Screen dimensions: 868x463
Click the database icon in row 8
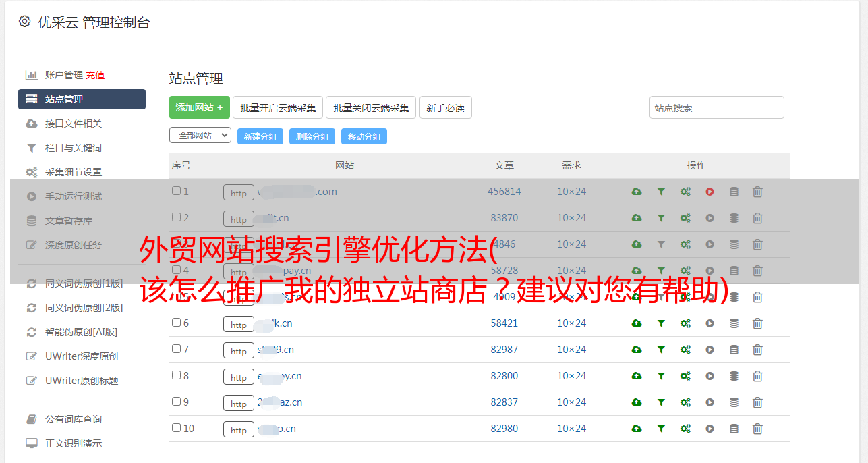734,376
